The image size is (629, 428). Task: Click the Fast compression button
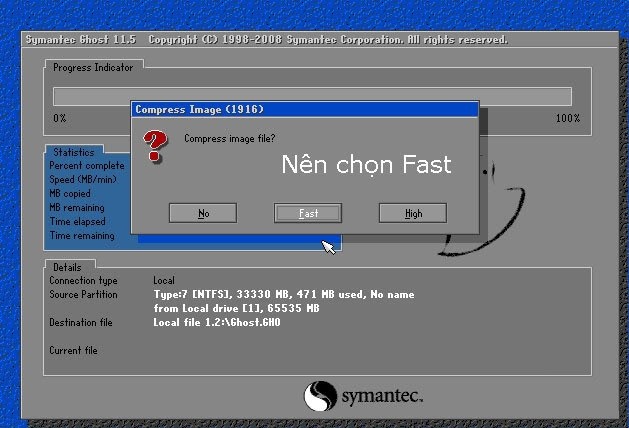308,213
